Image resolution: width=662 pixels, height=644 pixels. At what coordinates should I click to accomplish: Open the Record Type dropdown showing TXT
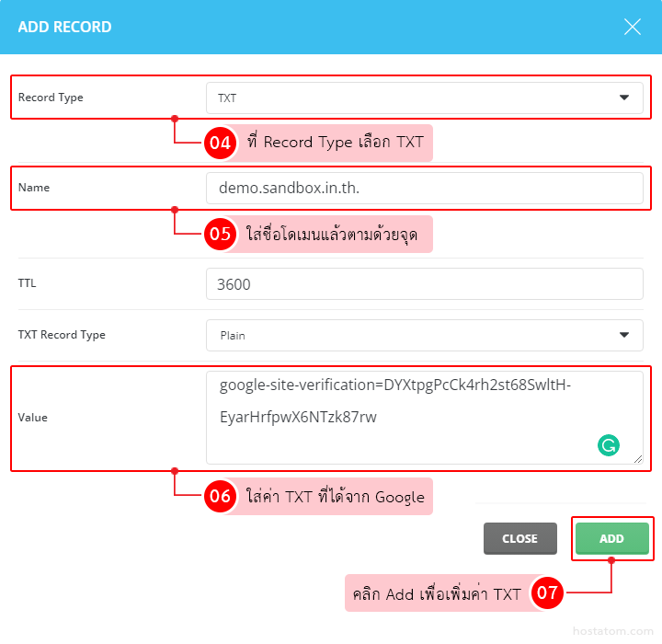pyautogui.click(x=424, y=98)
